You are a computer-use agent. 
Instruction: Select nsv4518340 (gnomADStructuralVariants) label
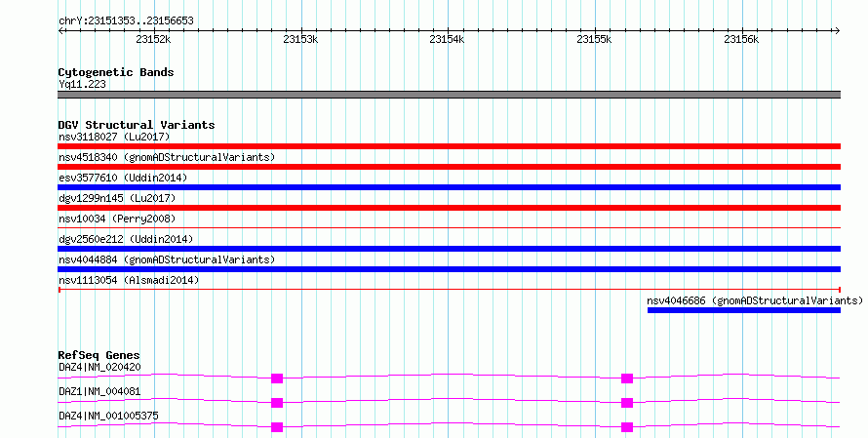167,157
